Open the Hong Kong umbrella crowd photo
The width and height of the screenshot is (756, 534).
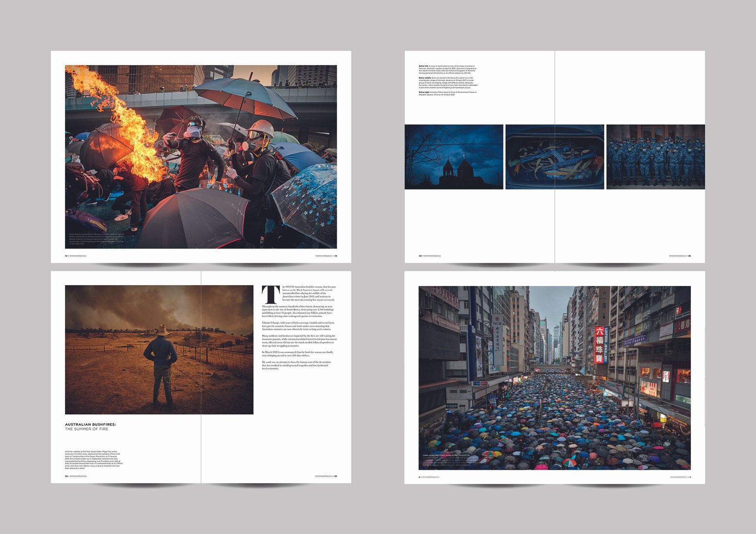(555, 378)
